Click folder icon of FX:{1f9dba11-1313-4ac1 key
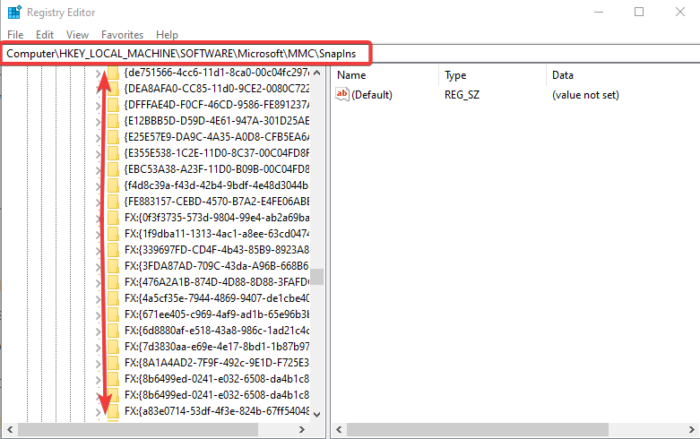Image resolution: width=700 pixels, height=439 pixels. tap(113, 234)
